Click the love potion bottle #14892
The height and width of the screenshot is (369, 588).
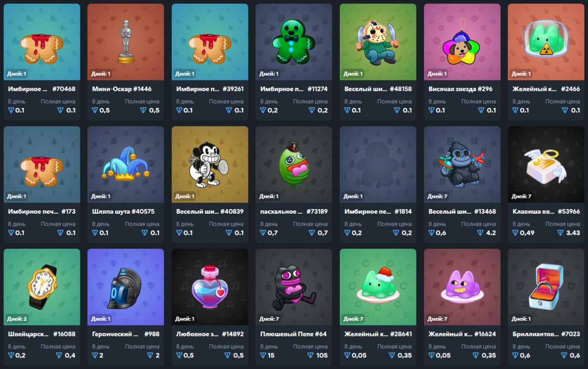coord(209,287)
